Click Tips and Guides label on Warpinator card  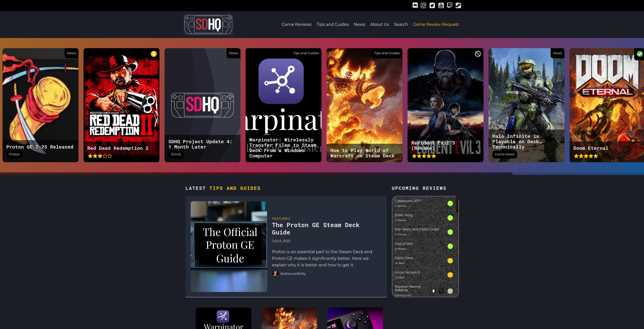click(306, 53)
